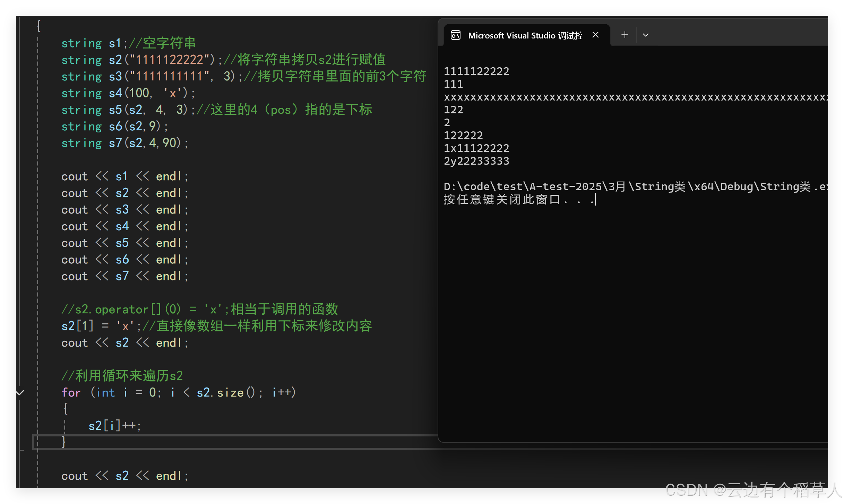Screen dimensions: 844x504
Task: Click the cout << s5 << endl line
Action: pos(125,243)
